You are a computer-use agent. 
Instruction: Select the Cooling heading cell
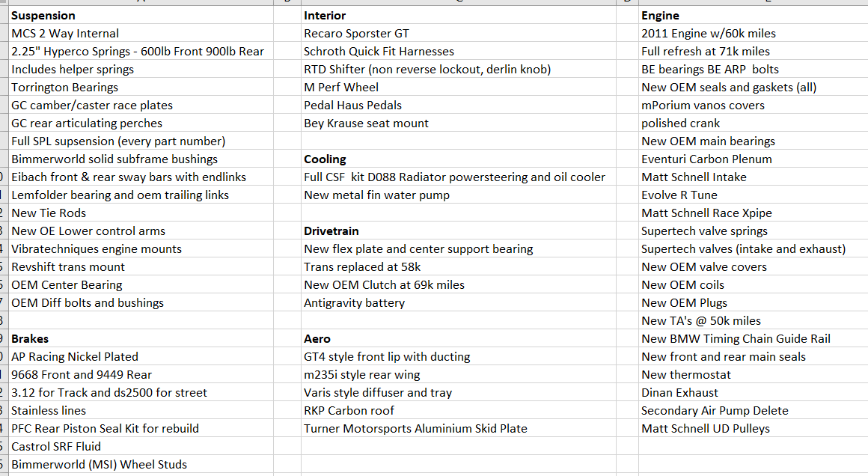(459, 159)
